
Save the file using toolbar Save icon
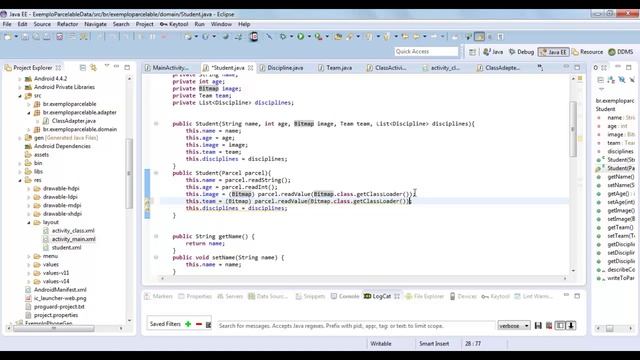(x=25, y=37)
